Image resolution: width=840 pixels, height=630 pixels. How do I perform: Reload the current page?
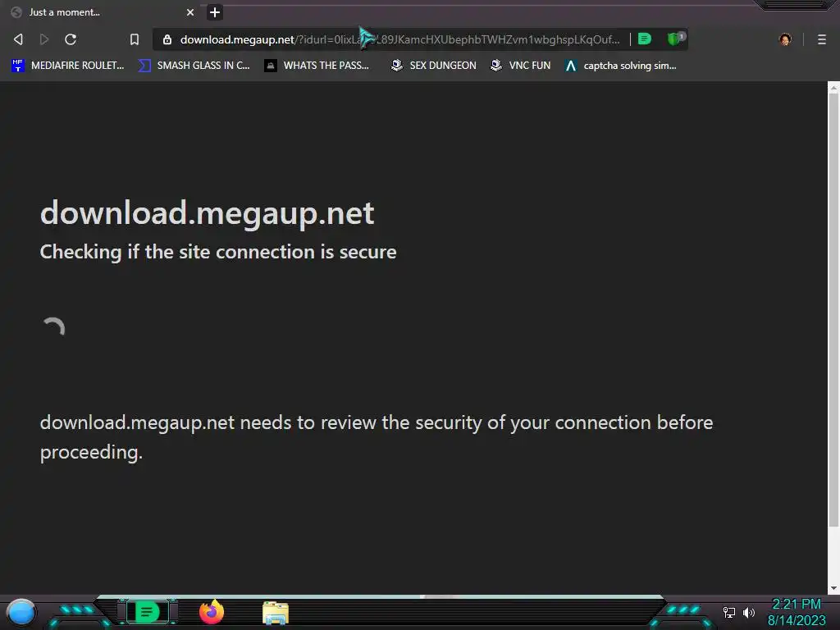pyautogui.click(x=71, y=39)
